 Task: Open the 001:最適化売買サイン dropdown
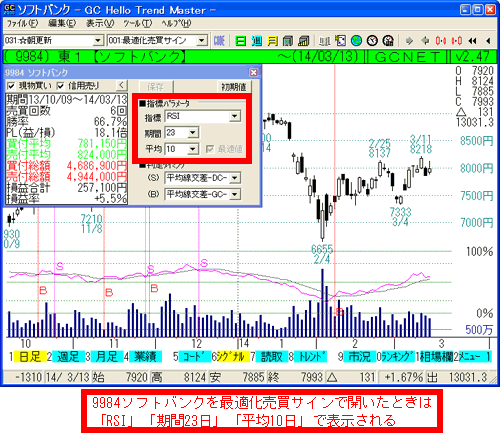[201, 41]
